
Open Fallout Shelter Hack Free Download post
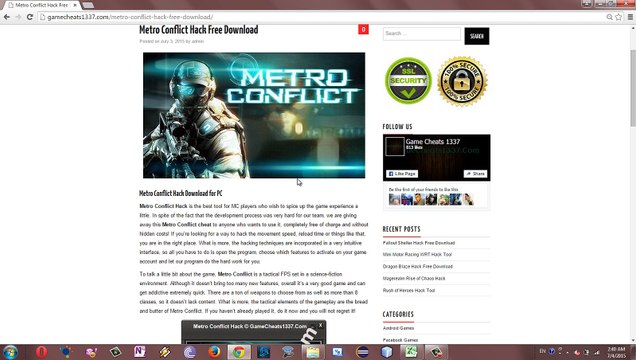click(x=419, y=243)
